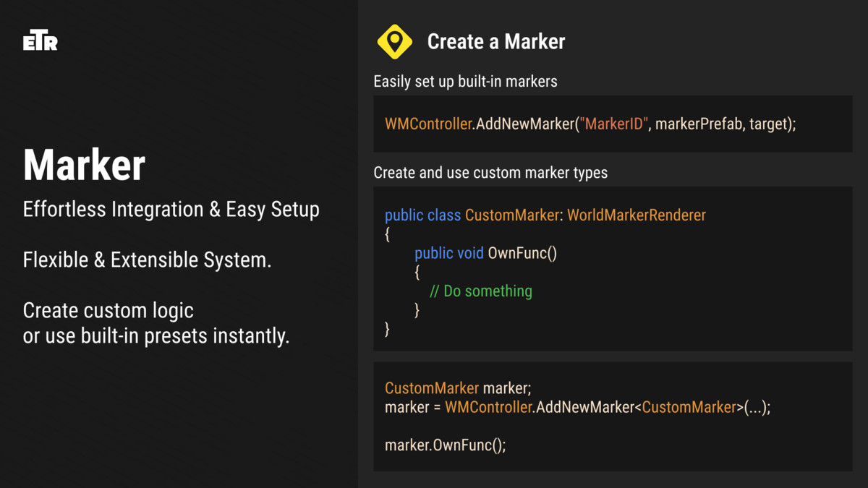Viewport: 868px width, 488px height.
Task: Collapse the AddNewMarker snippet panel
Action: point(613,124)
